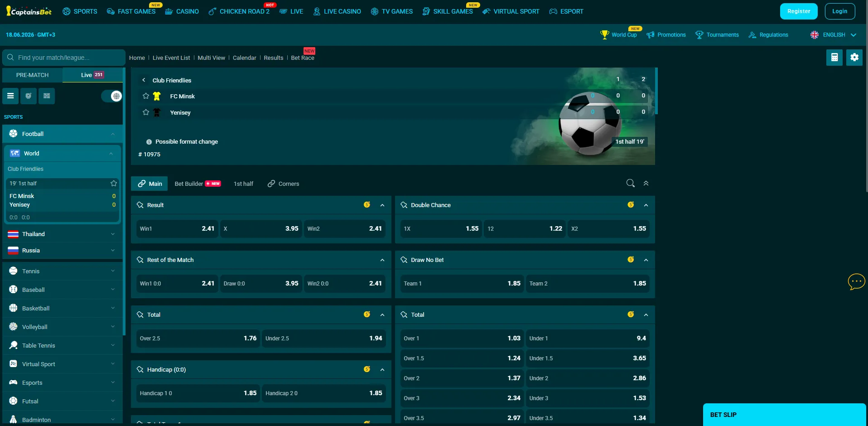The image size is (868, 426).
Task: Select the list view icon in sidebar
Action: tap(10, 96)
